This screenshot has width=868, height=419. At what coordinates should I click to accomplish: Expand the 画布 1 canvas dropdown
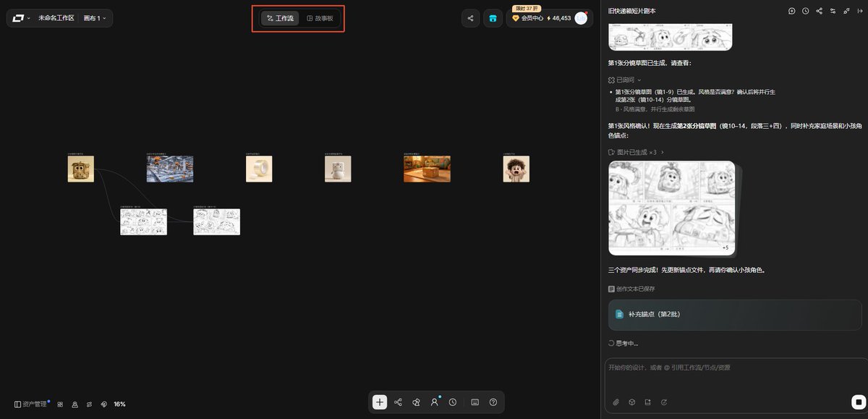tap(95, 18)
